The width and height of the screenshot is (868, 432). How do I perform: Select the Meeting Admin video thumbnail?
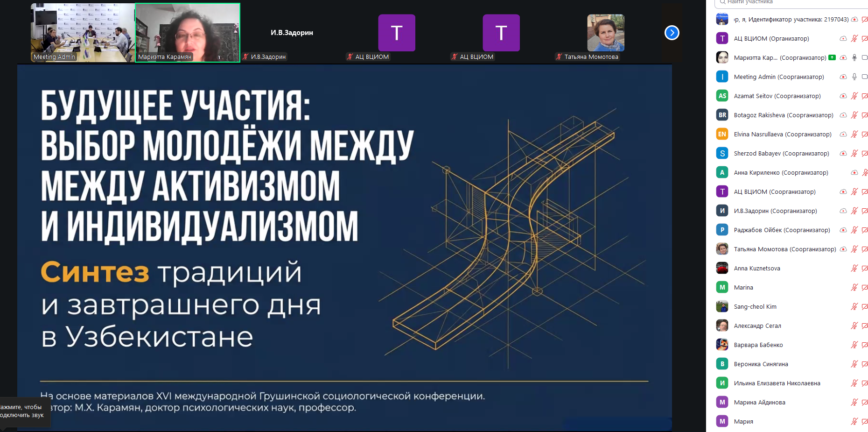pos(83,33)
